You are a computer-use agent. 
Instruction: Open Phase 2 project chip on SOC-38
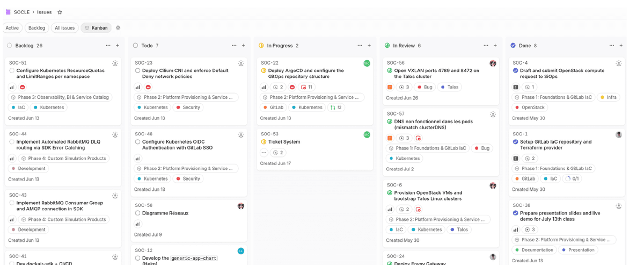tap(564, 240)
